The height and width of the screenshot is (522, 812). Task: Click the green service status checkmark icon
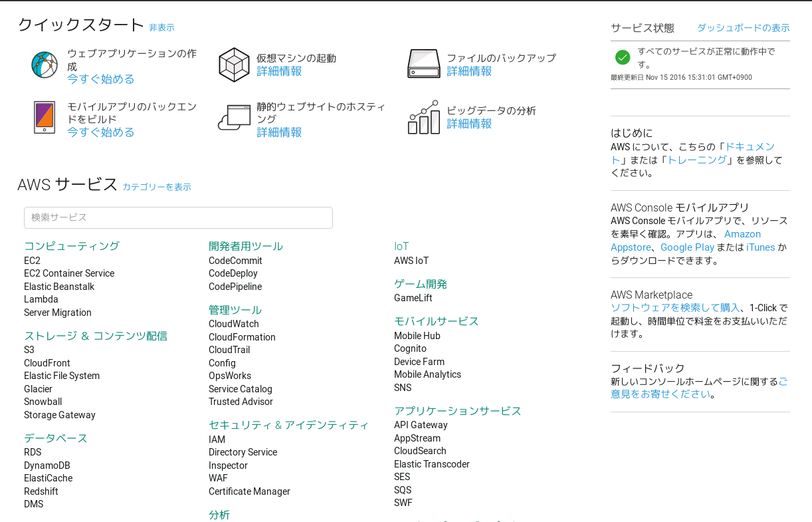(x=623, y=57)
